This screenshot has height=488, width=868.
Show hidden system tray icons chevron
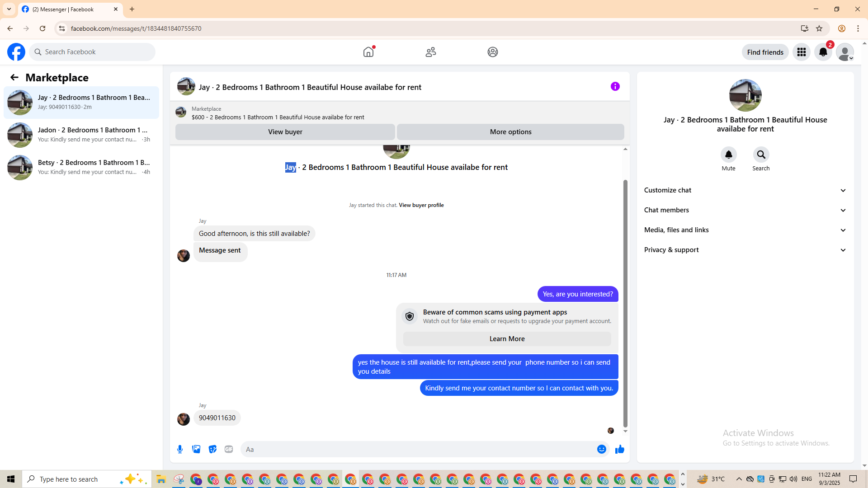point(739,479)
